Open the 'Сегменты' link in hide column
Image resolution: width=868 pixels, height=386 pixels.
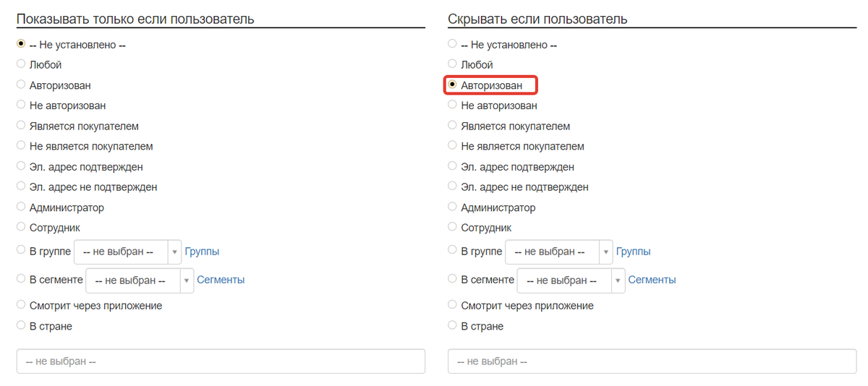[652, 280]
